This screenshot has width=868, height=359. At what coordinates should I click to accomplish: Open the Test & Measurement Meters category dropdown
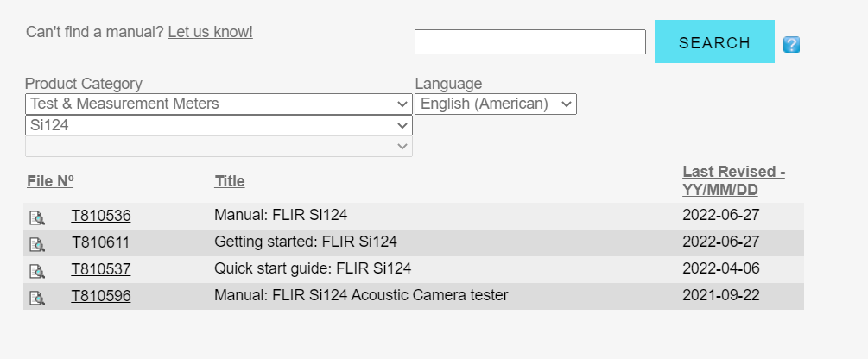tap(219, 104)
